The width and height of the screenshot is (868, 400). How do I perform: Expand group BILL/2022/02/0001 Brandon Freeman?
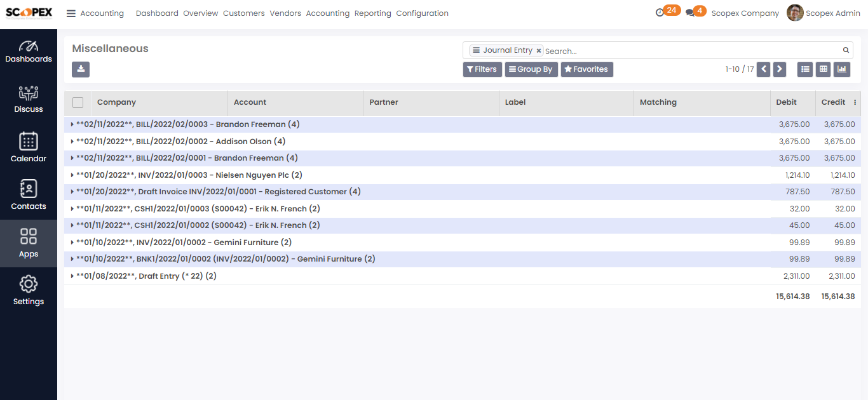coord(184,158)
